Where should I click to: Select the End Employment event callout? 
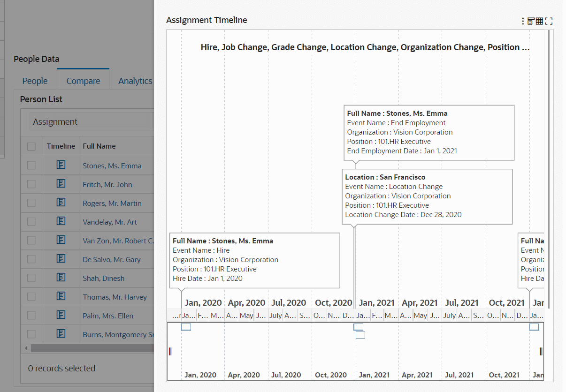429,133
